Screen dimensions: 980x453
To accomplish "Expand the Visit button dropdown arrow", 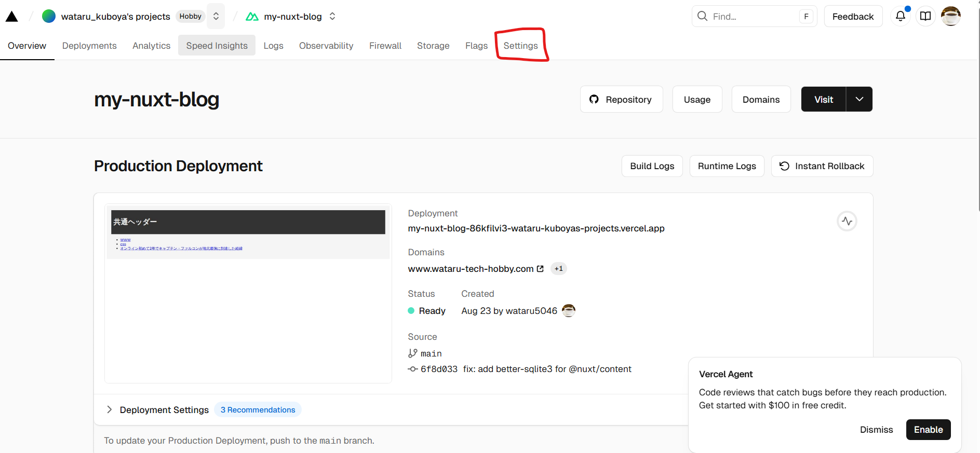I will pos(860,99).
